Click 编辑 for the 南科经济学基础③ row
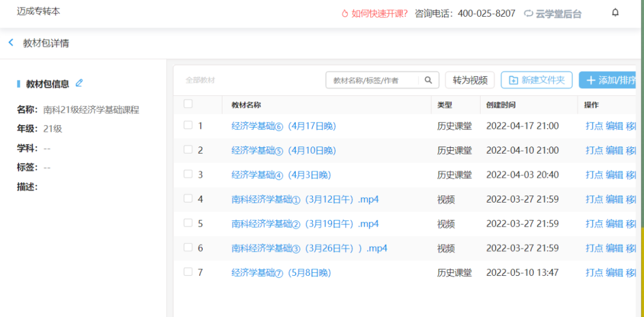The height and width of the screenshot is (317, 644). pyautogui.click(x=614, y=248)
